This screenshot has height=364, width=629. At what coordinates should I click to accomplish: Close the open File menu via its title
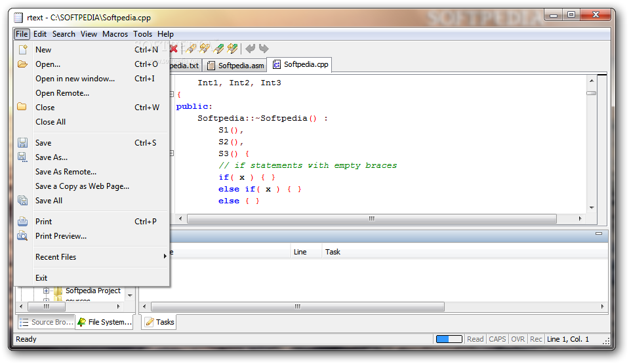pos(22,34)
